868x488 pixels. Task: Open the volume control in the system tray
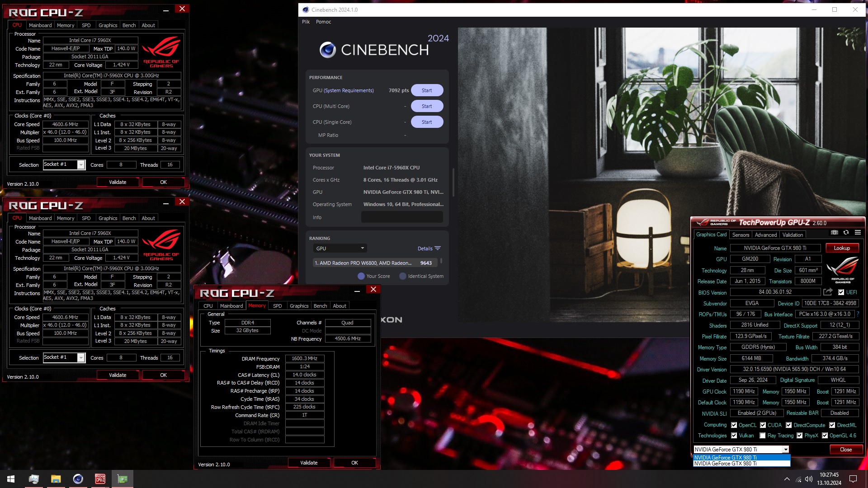[809, 479]
